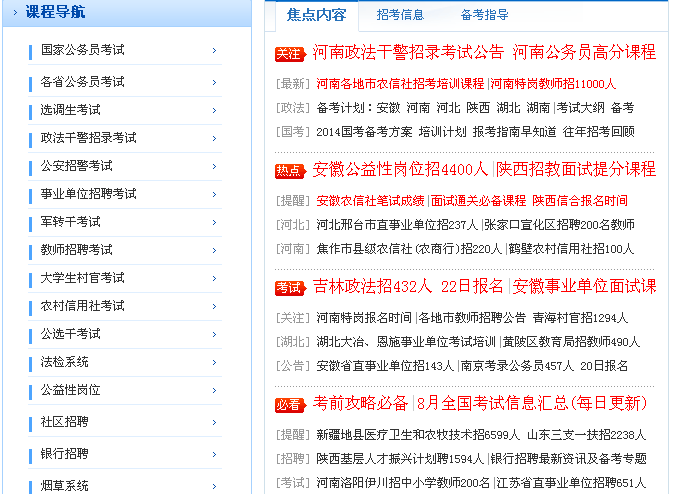Image resolution: width=673 pixels, height=494 pixels.
Task: Expand the 公选干考试 row arrow
Action: (x=214, y=334)
